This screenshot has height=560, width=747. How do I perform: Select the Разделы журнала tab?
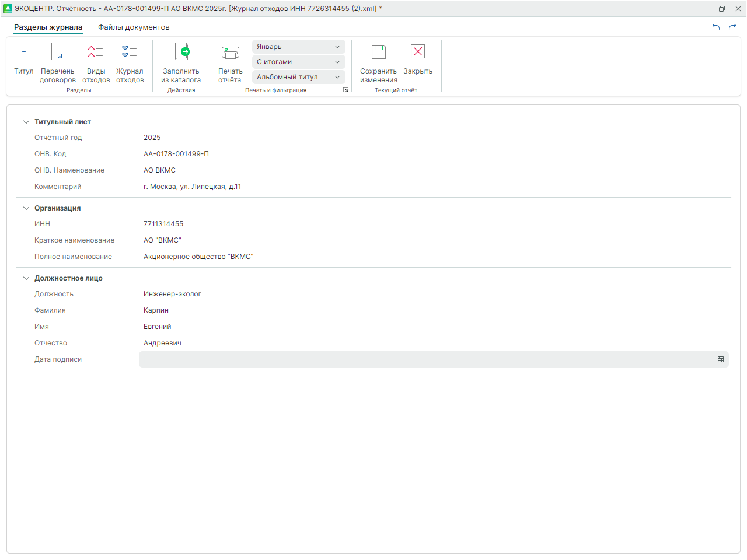click(48, 27)
